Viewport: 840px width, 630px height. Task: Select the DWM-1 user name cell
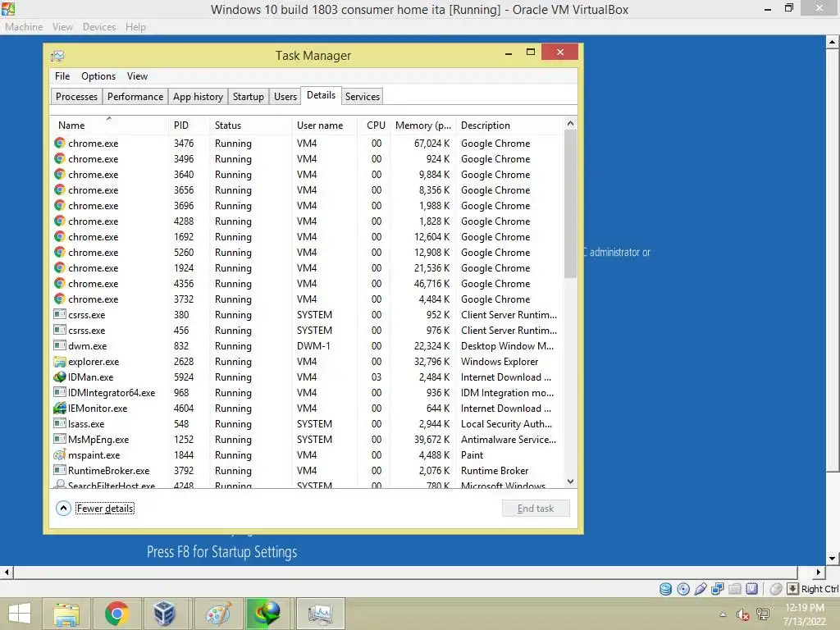(x=313, y=346)
